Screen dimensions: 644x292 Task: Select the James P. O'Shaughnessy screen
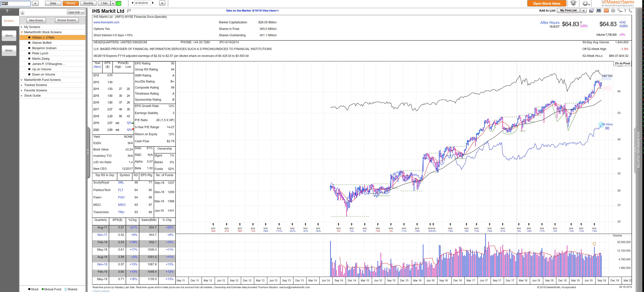(x=53, y=64)
